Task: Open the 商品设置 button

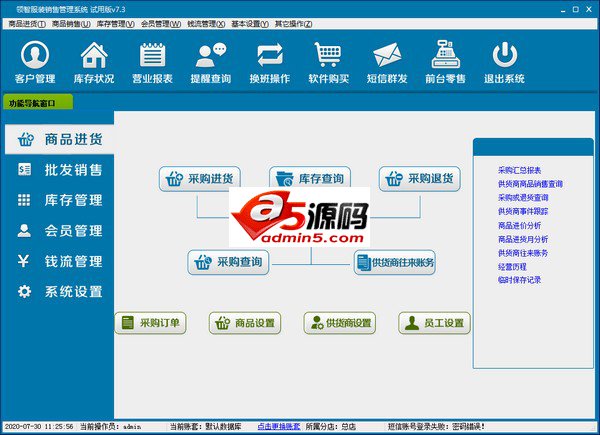Action: [245, 323]
